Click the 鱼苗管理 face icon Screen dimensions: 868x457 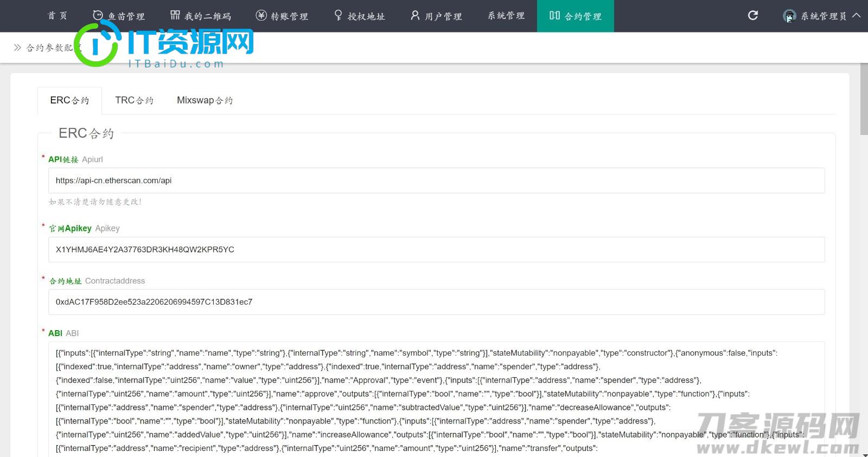pos(98,15)
